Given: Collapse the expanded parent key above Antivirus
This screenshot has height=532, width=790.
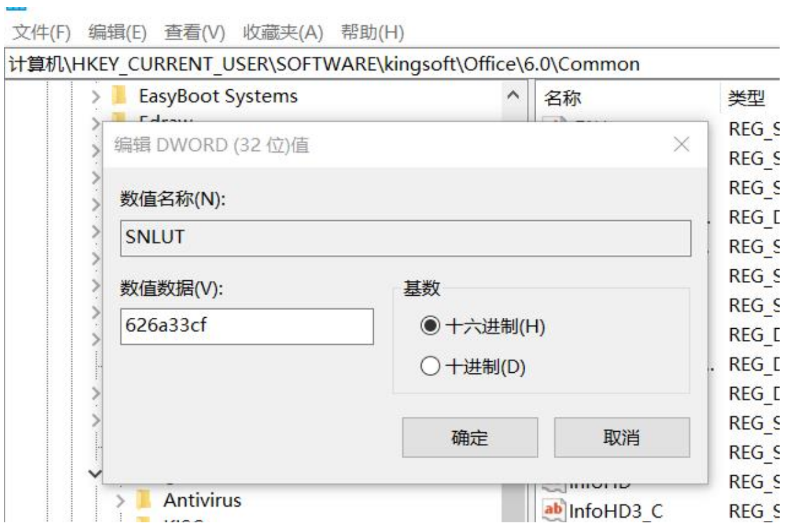Looking at the screenshot, I should point(95,474).
